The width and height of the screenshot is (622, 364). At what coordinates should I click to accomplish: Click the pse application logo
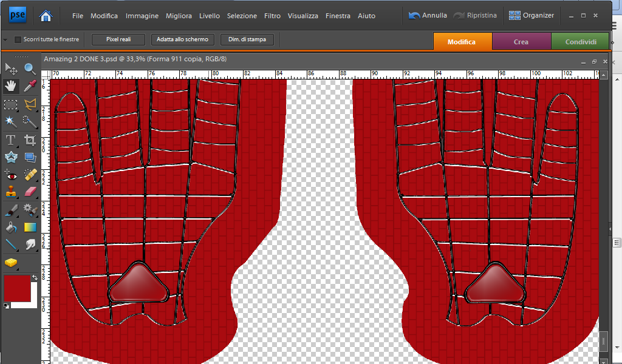(18, 15)
